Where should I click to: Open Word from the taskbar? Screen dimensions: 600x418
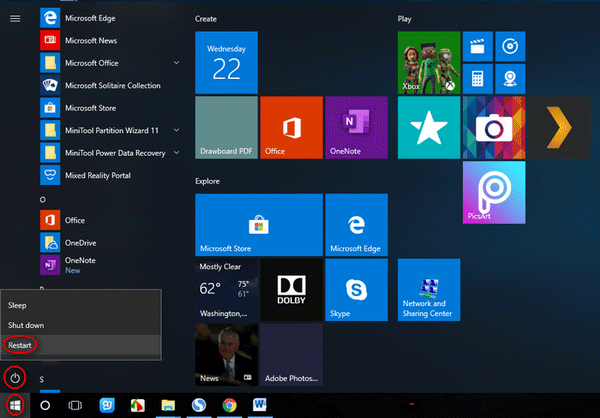[x=260, y=405]
